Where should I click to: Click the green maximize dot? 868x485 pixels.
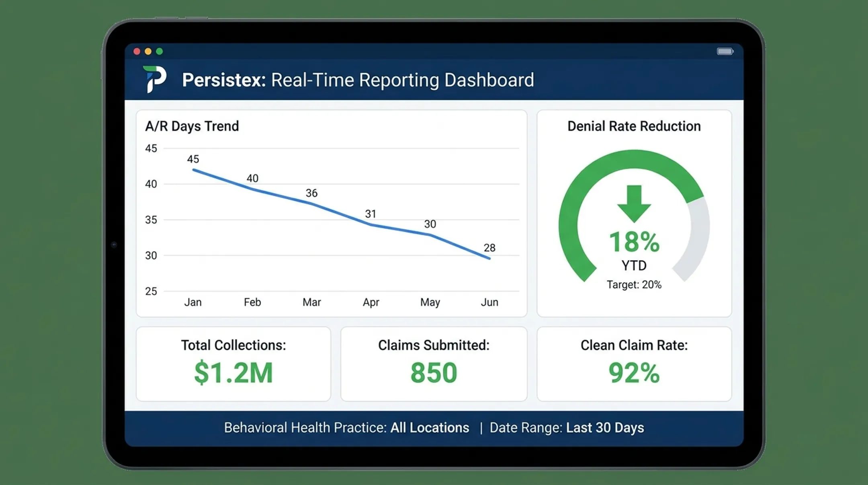[x=160, y=51]
